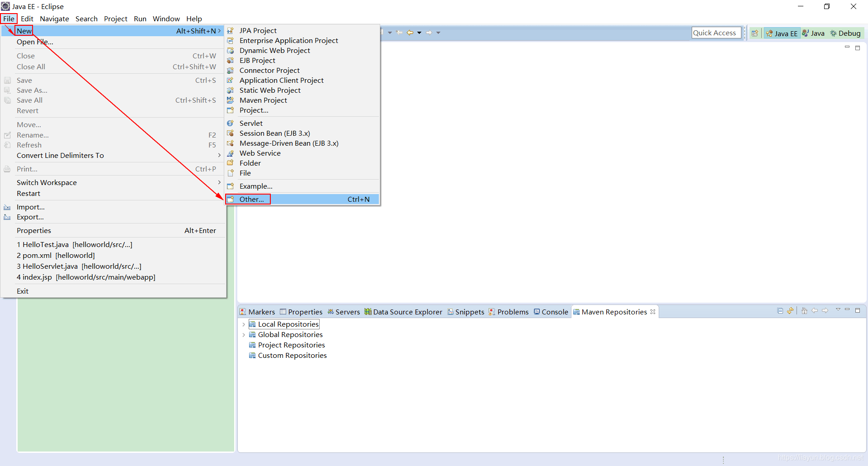868x466 pixels.
Task: Click the Back arrow in Maven Repositories toolbar
Action: click(x=815, y=311)
